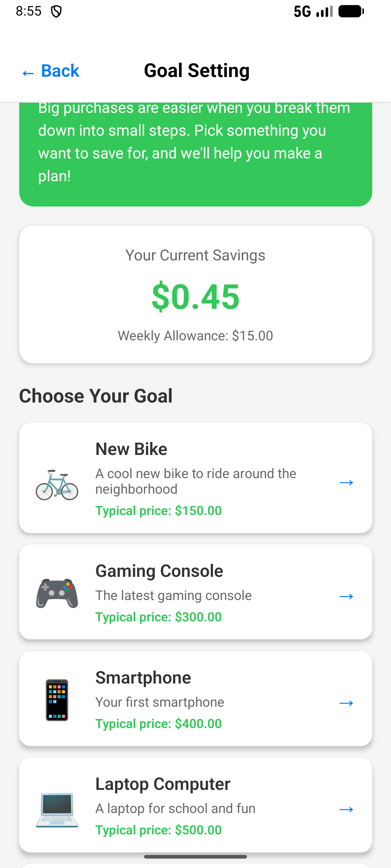Tap the game controller icon
This screenshot has height=868, width=391.
point(57,593)
